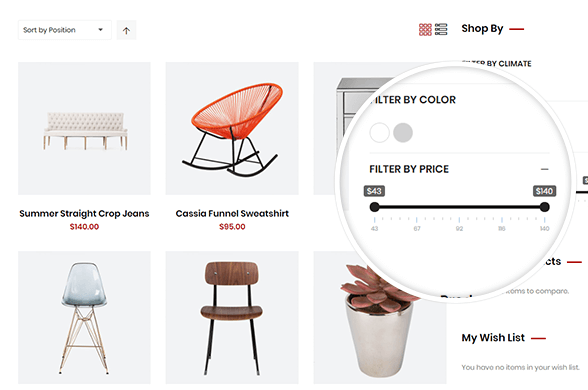Click the Filter by Color heading

412,100
